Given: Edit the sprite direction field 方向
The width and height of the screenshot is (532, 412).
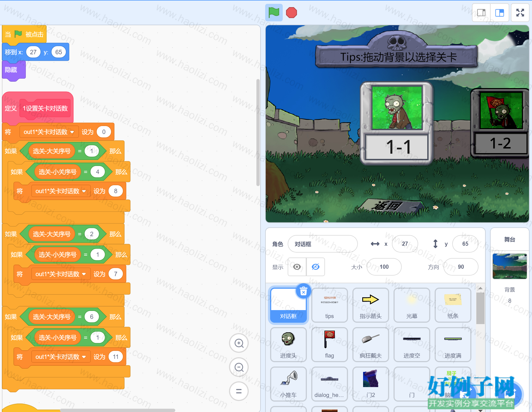Looking at the screenshot, I should coord(461,267).
